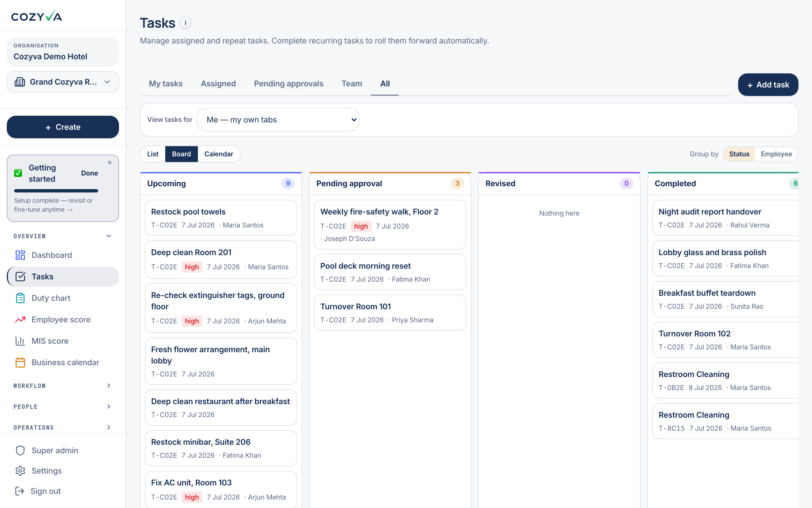Go to Dashboard page
The width and height of the screenshot is (812, 508).
pyautogui.click(x=63, y=255)
